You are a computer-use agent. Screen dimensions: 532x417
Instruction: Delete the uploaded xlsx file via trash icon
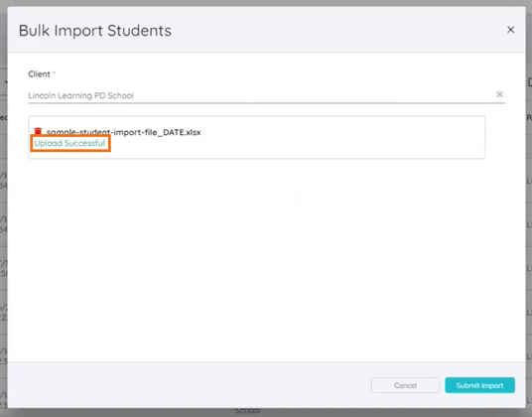38,131
